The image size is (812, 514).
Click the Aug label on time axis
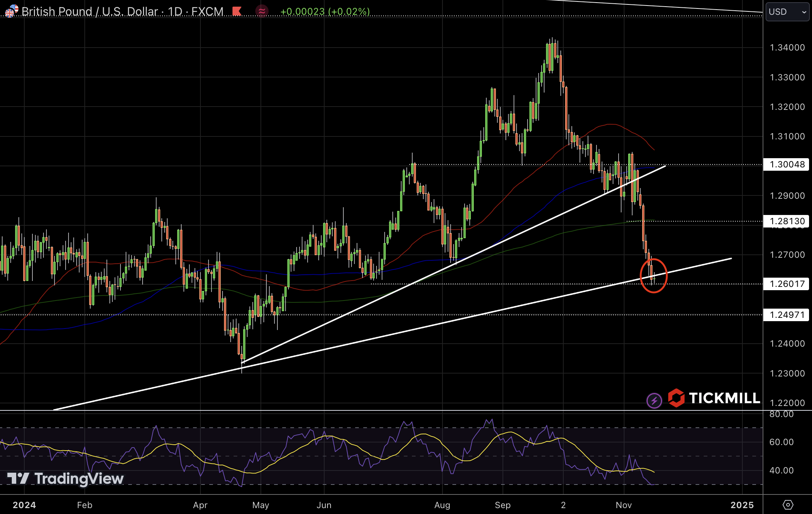442,505
